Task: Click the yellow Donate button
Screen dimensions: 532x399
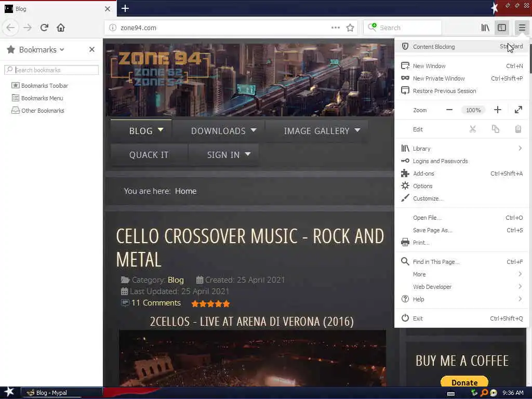Action: click(464, 382)
